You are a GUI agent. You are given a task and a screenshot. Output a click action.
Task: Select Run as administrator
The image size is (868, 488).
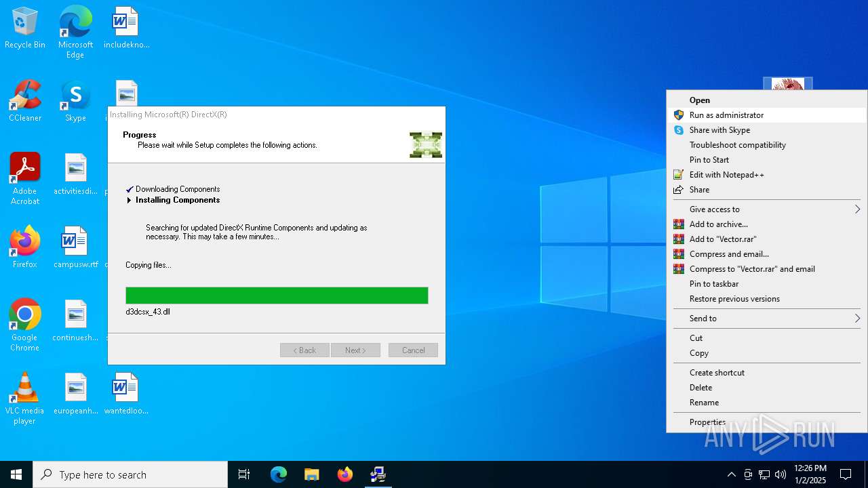pyautogui.click(x=767, y=115)
